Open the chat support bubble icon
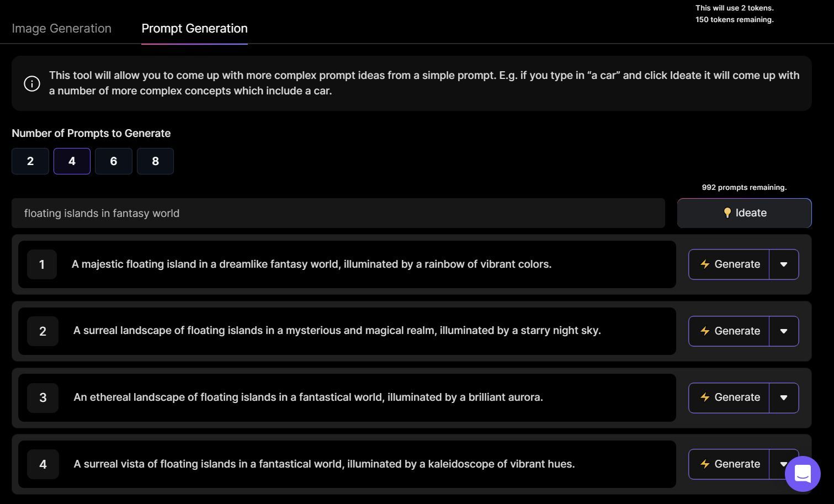Viewport: 834px width, 504px height. click(803, 474)
